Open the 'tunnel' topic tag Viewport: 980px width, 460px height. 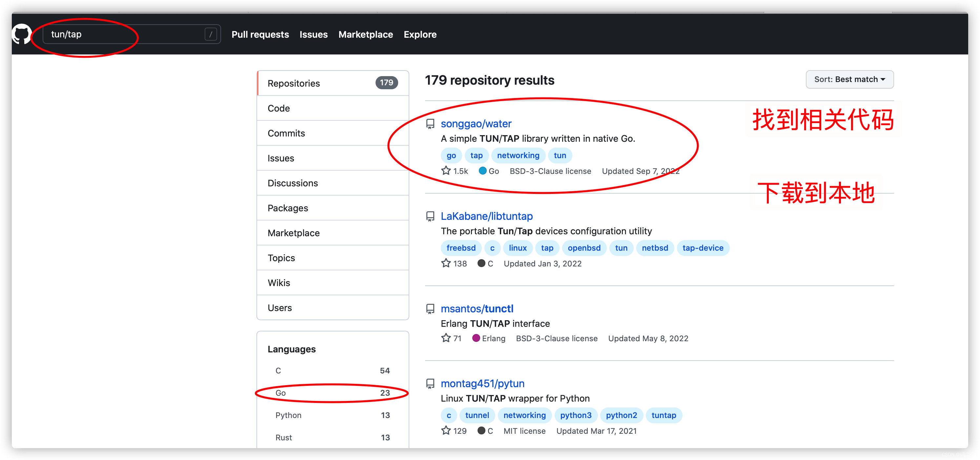(x=477, y=415)
